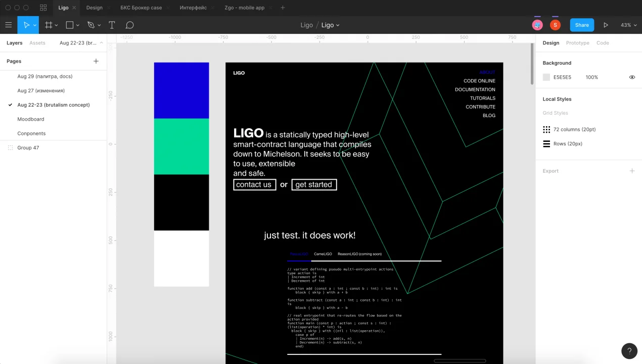Switch to the Prototype tab

tap(577, 43)
